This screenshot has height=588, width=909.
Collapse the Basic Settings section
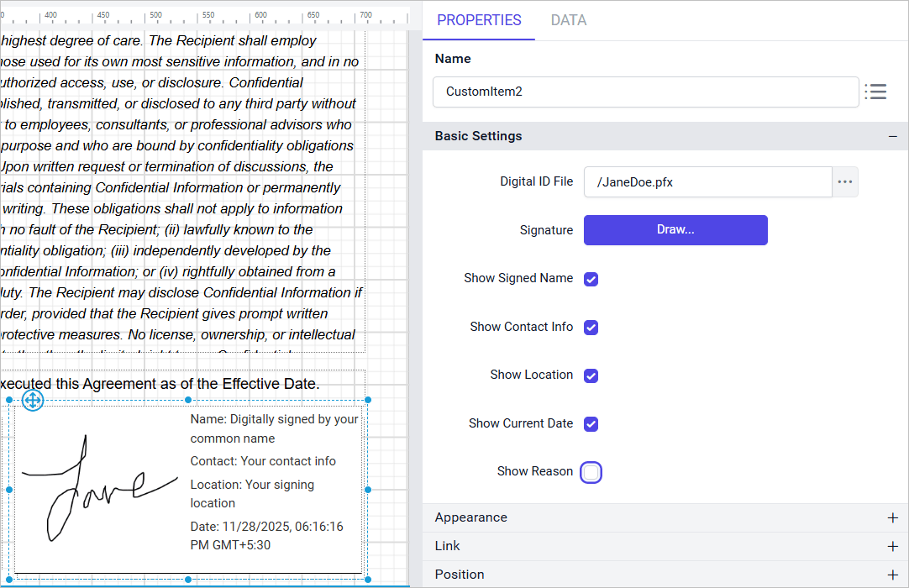pyautogui.click(x=892, y=136)
